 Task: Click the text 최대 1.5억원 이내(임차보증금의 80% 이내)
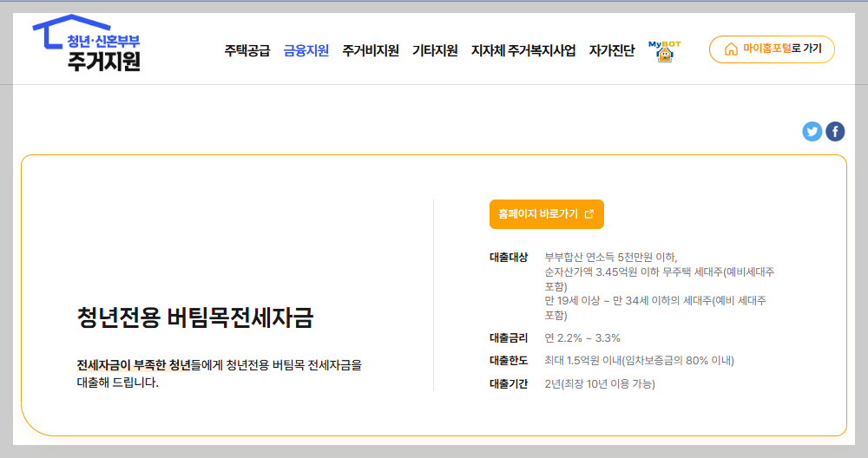coord(640,361)
